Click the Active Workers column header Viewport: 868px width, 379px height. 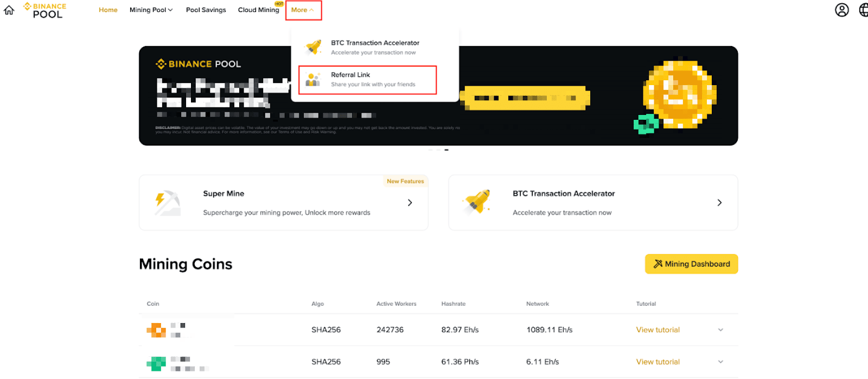coord(396,304)
